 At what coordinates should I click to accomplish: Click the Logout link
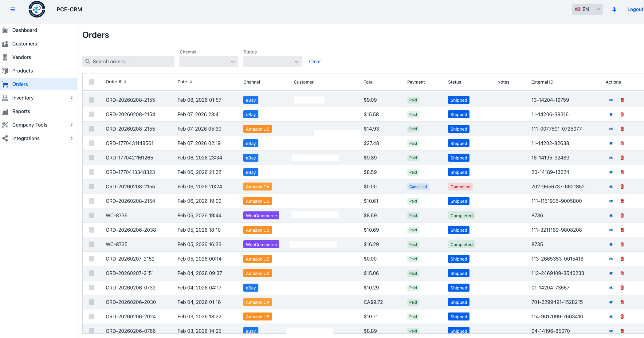[x=635, y=9]
